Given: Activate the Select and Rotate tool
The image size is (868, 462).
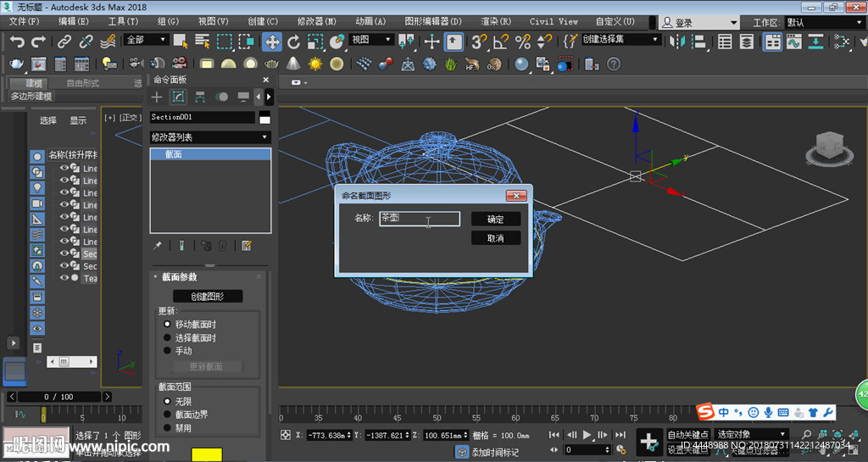Looking at the screenshot, I should pyautogui.click(x=293, y=42).
